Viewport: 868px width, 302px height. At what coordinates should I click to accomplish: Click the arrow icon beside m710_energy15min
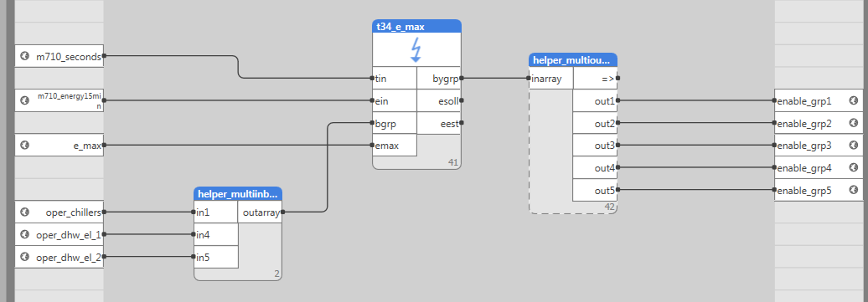click(24, 100)
